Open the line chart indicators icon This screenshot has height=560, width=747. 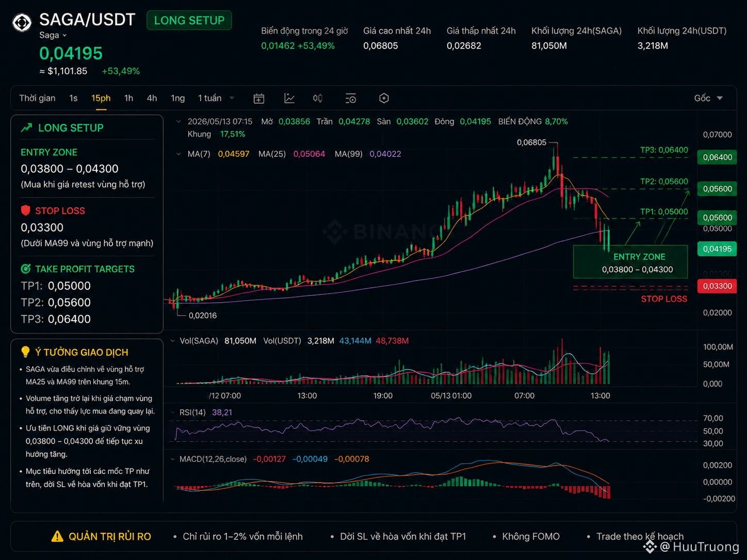[289, 98]
